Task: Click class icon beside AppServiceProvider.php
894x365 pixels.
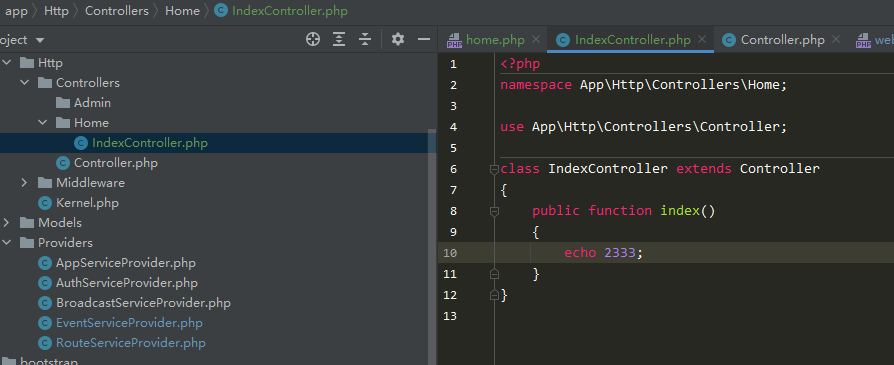Action: coord(44,263)
